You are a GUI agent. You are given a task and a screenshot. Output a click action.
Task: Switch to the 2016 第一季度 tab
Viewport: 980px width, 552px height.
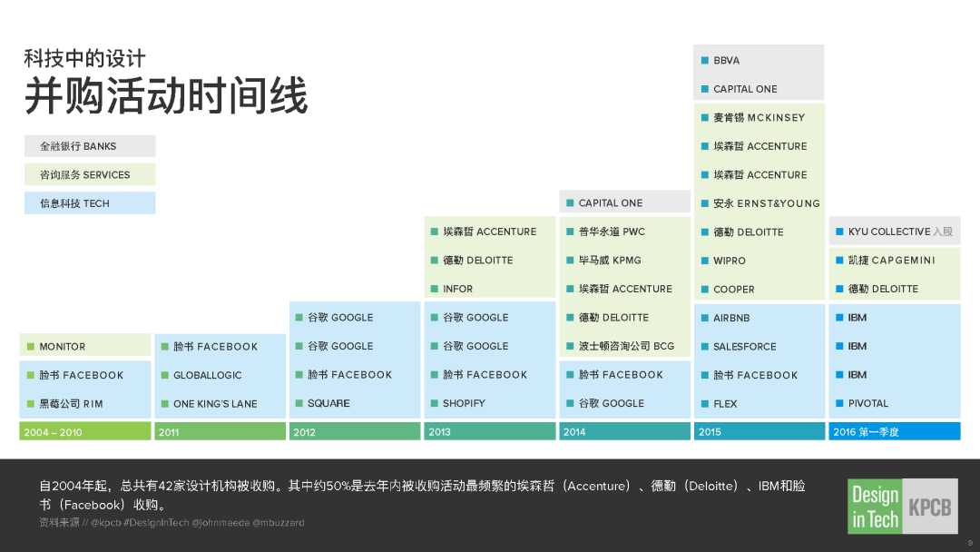pos(894,431)
